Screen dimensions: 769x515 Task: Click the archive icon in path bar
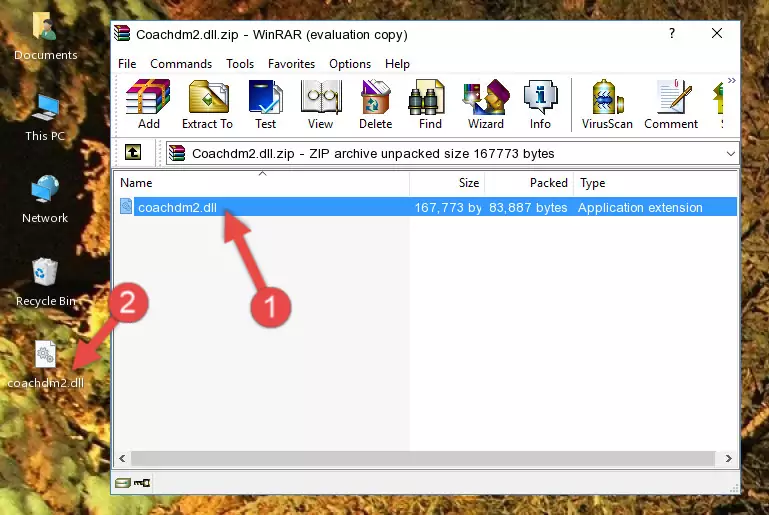(x=177, y=154)
